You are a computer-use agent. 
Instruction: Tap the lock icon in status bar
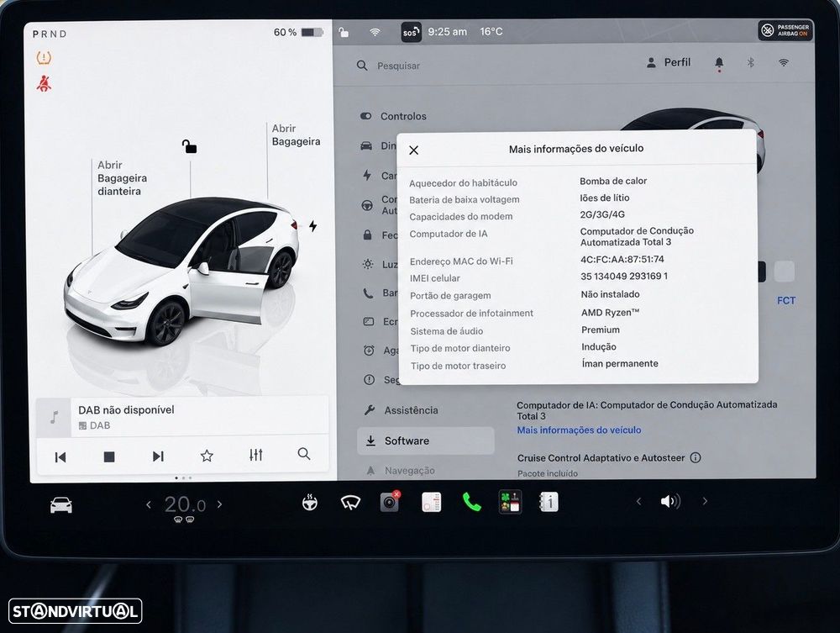pos(344,32)
